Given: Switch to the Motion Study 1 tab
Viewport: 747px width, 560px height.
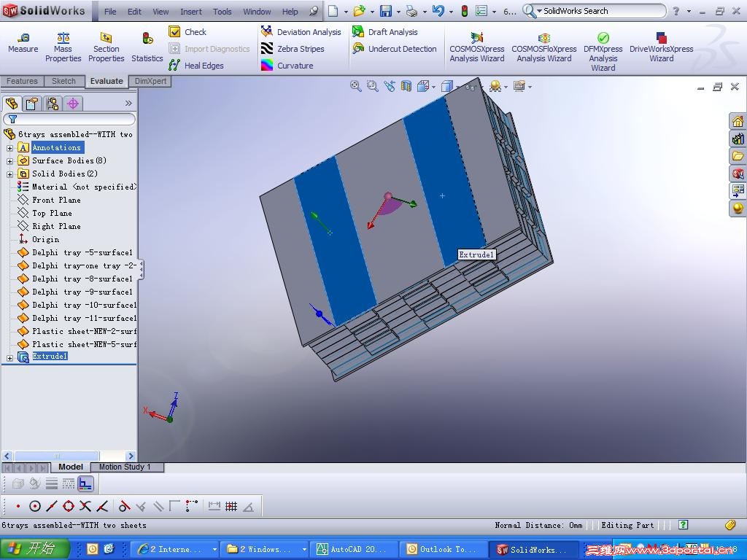Looking at the screenshot, I should click(125, 467).
